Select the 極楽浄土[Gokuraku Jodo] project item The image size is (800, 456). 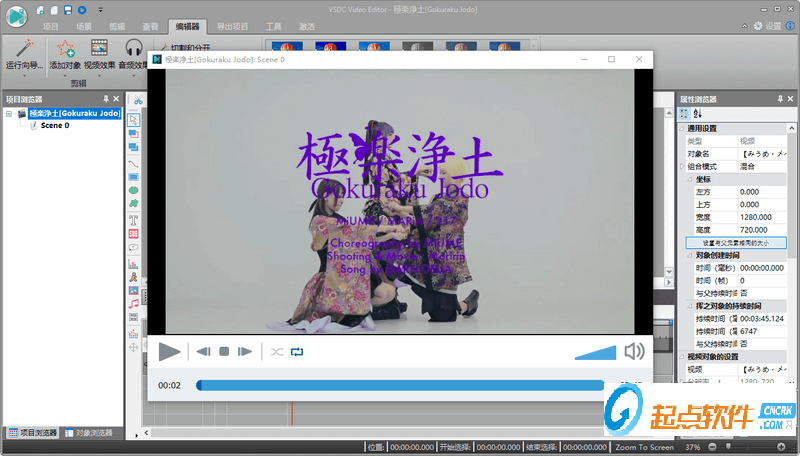click(x=74, y=113)
